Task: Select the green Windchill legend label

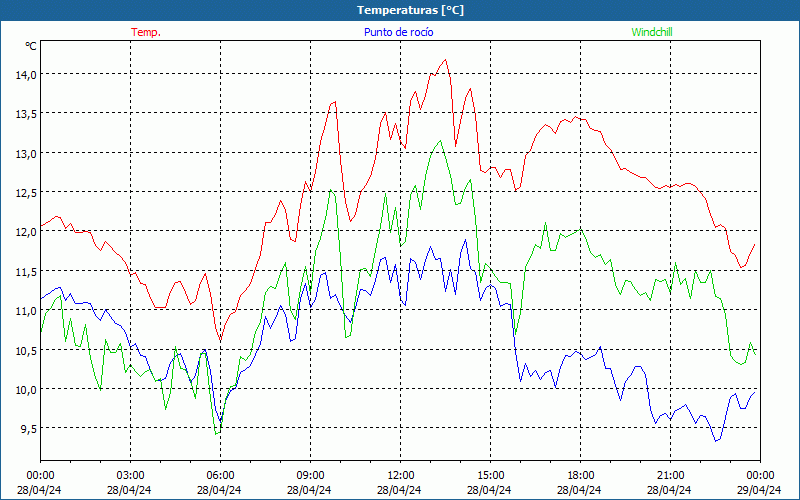Action: tap(652, 32)
